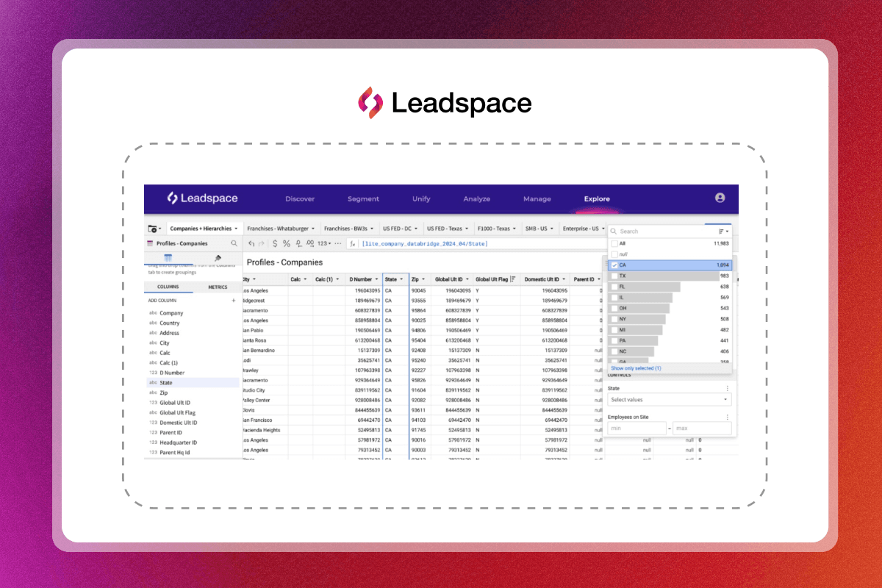Viewport: 882px width, 588px height.
Task: Check the FL checkbox
Action: pos(614,287)
